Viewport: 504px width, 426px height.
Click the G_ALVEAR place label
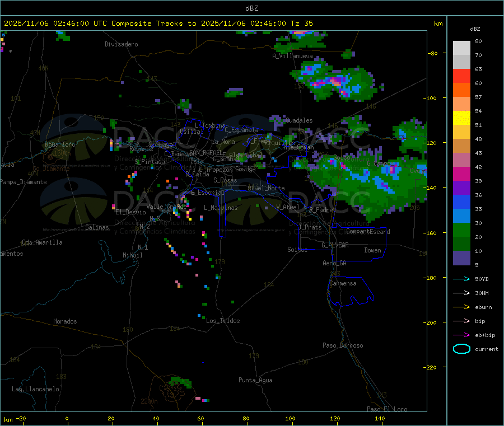(x=335, y=245)
